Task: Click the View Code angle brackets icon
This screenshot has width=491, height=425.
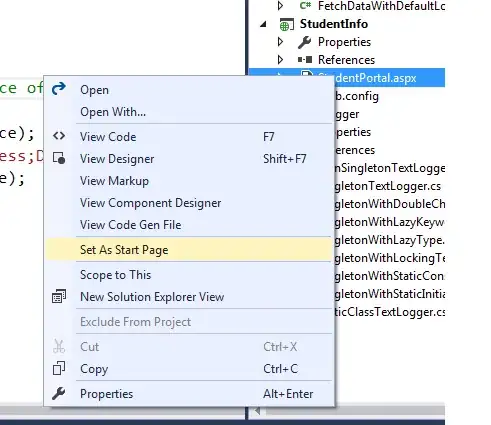Action: [x=59, y=136]
